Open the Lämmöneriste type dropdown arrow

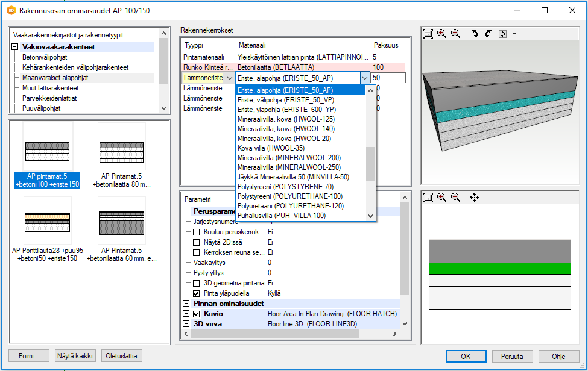(x=229, y=78)
